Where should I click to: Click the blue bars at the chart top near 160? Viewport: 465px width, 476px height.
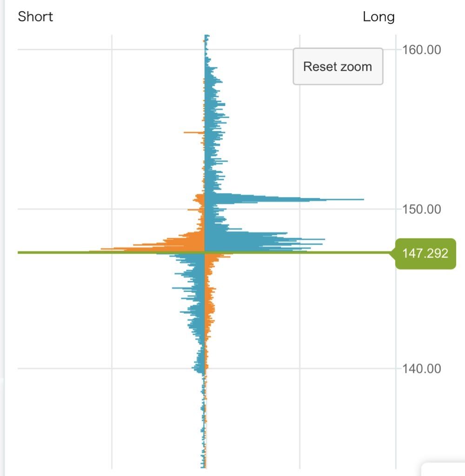click(x=207, y=51)
